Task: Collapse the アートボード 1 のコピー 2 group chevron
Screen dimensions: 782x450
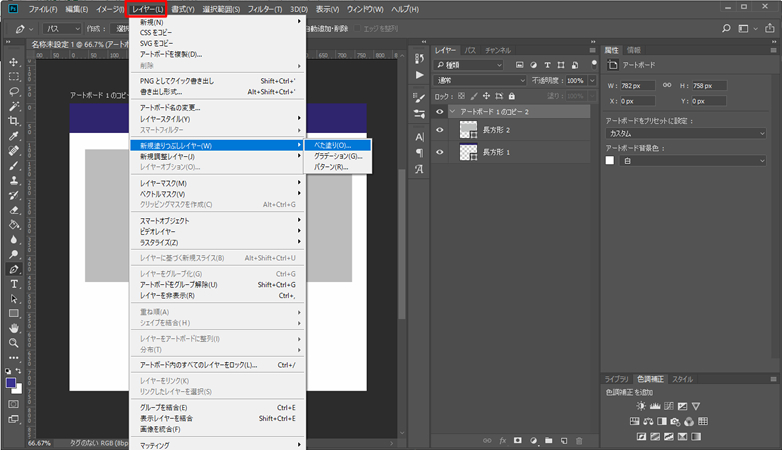Action: (x=453, y=112)
